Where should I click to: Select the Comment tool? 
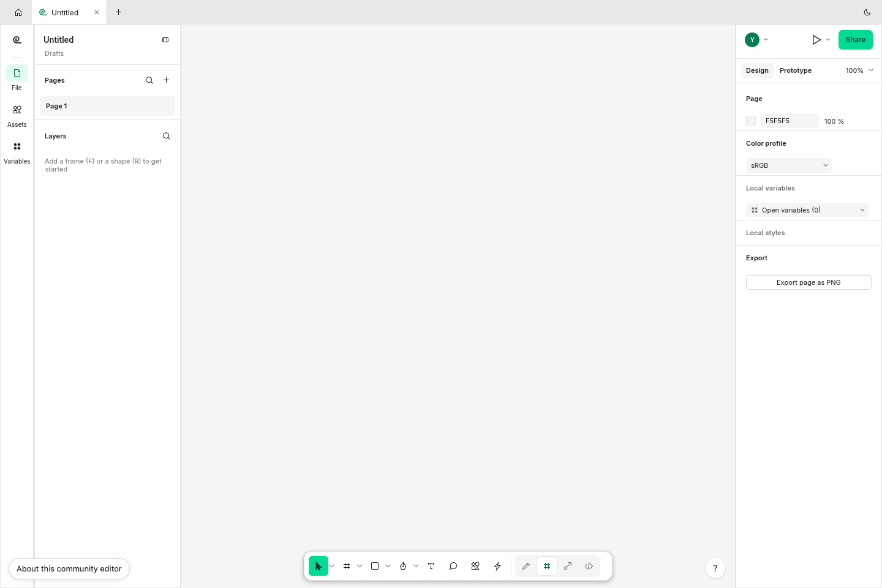click(x=453, y=566)
